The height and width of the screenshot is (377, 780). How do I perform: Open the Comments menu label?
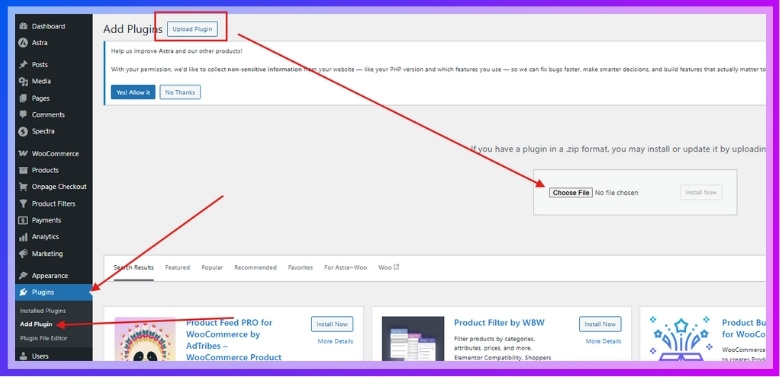click(x=48, y=115)
